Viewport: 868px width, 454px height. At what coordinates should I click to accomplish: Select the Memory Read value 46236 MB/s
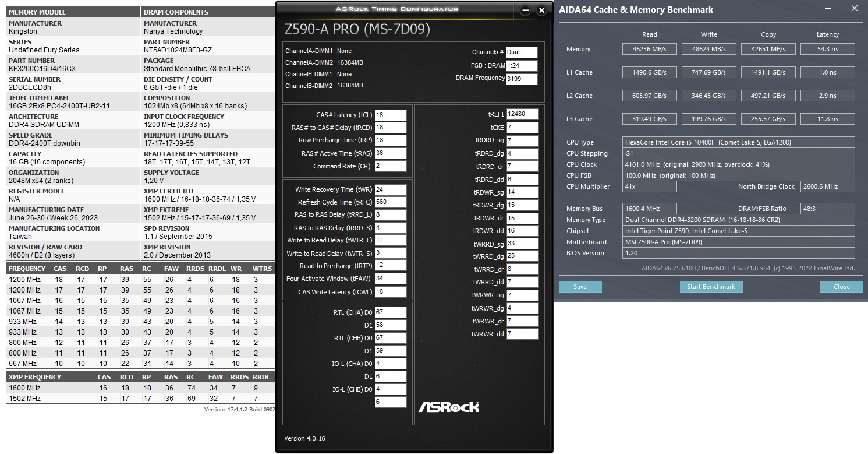(x=650, y=49)
